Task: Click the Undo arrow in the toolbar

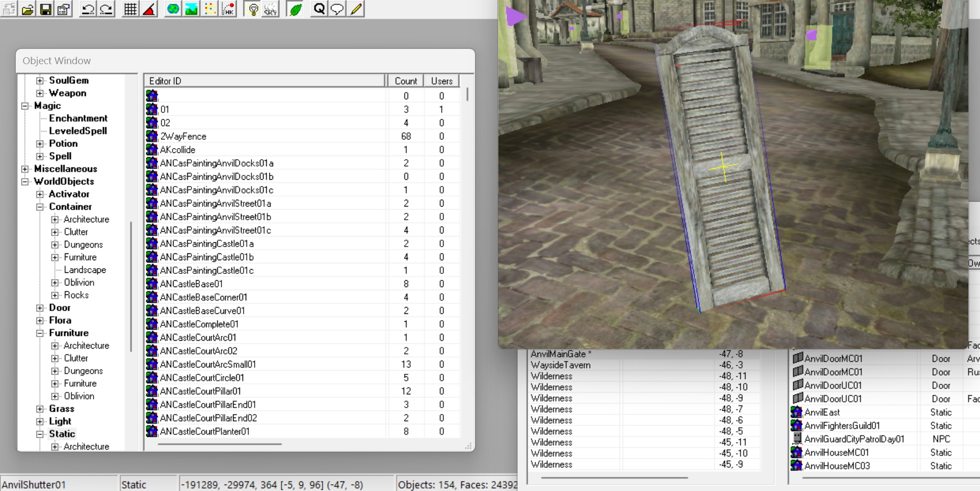Action: click(x=87, y=9)
